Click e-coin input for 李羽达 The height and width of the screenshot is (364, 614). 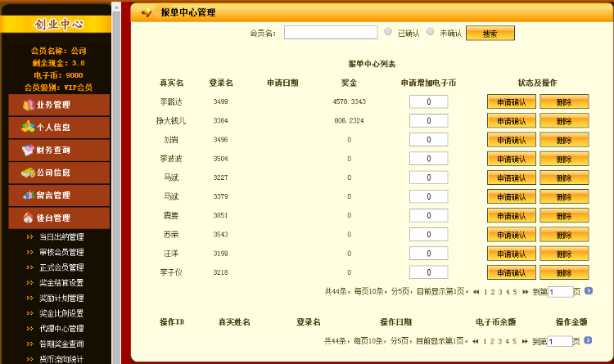(x=429, y=101)
